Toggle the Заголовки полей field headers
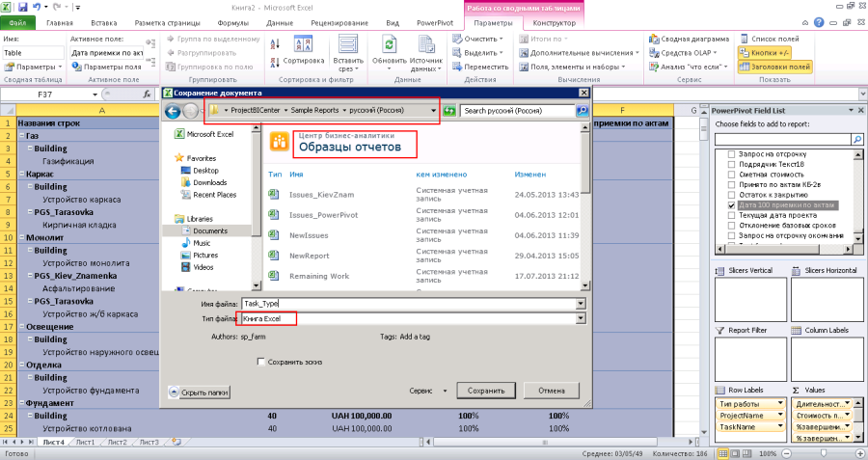Image resolution: width=868 pixels, height=460 pixels. point(774,67)
